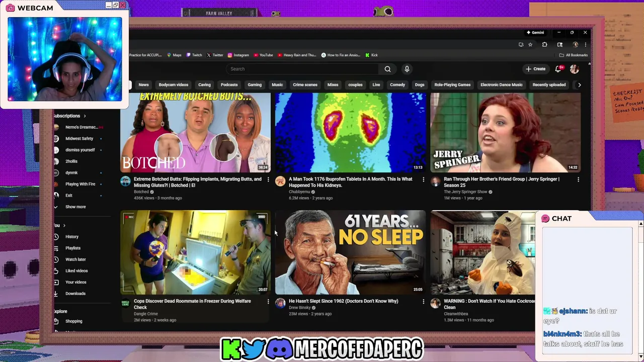Viewport: 644px width, 362px height.
Task: Select the Caving chip
Action: point(204,85)
